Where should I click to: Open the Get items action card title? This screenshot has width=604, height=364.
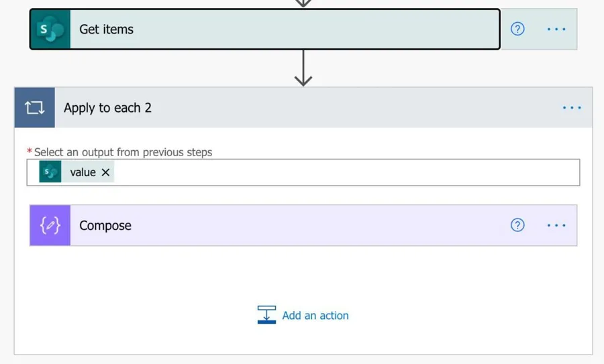(107, 29)
